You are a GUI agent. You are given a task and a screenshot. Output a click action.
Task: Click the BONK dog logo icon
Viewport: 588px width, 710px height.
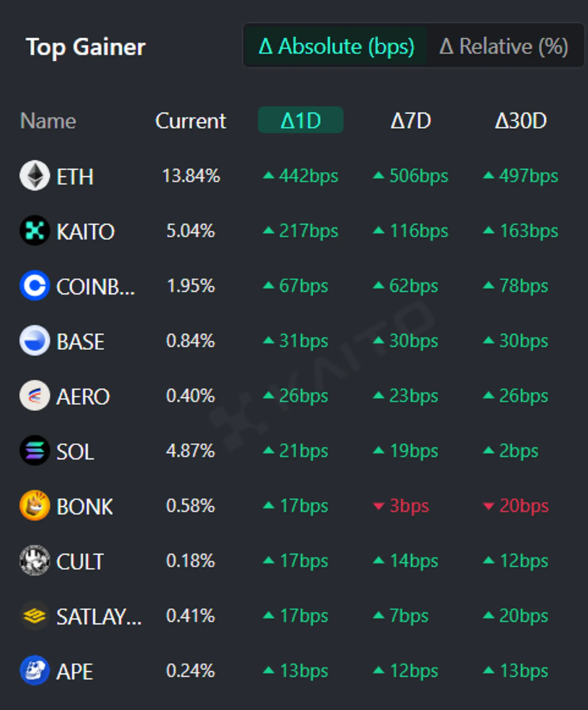pyautogui.click(x=34, y=506)
